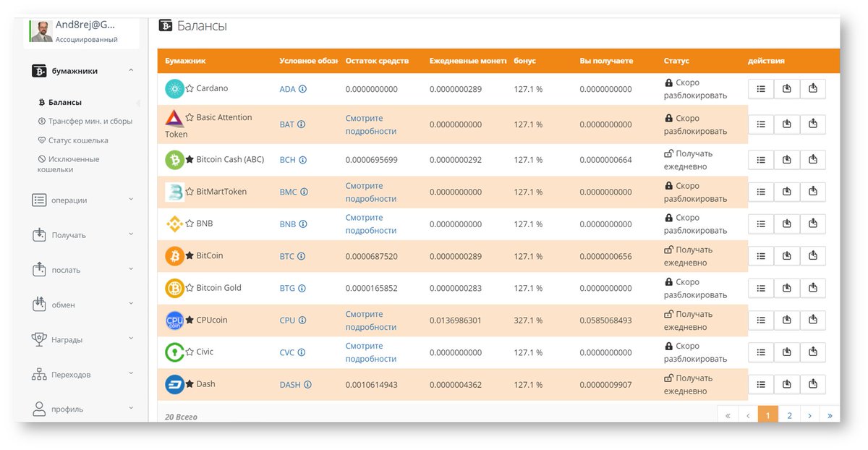The width and height of the screenshot is (868, 450).
Task: Click the Статус column header
Action: tap(676, 61)
